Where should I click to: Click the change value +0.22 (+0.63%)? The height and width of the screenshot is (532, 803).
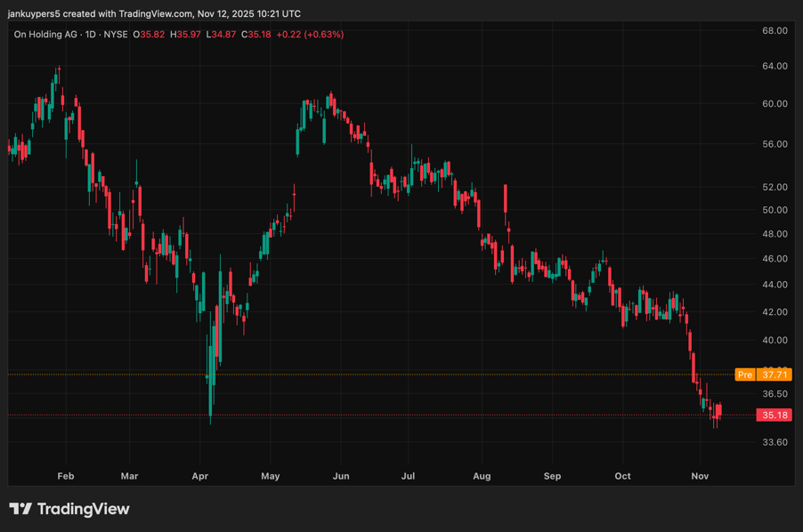[x=310, y=35]
